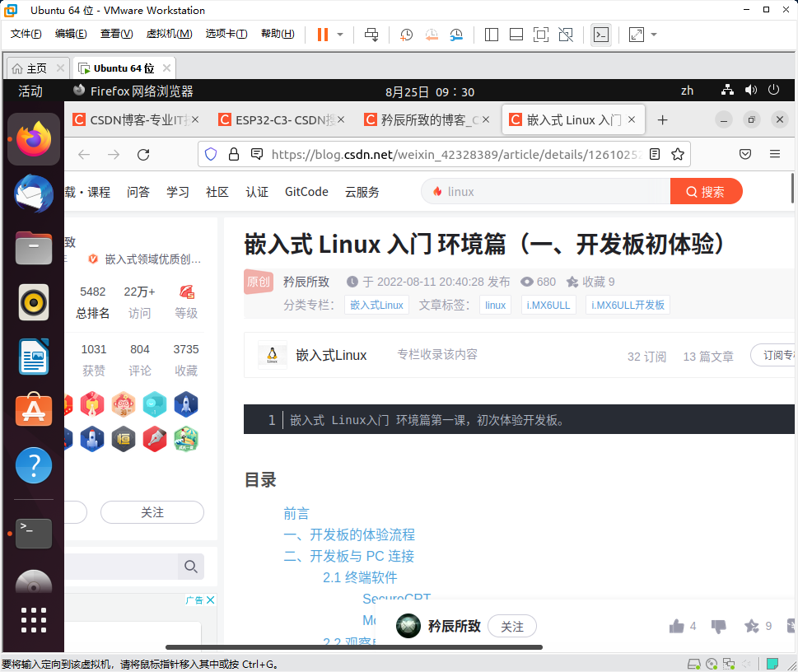
Task: Go back in Firefox
Action: (84, 154)
